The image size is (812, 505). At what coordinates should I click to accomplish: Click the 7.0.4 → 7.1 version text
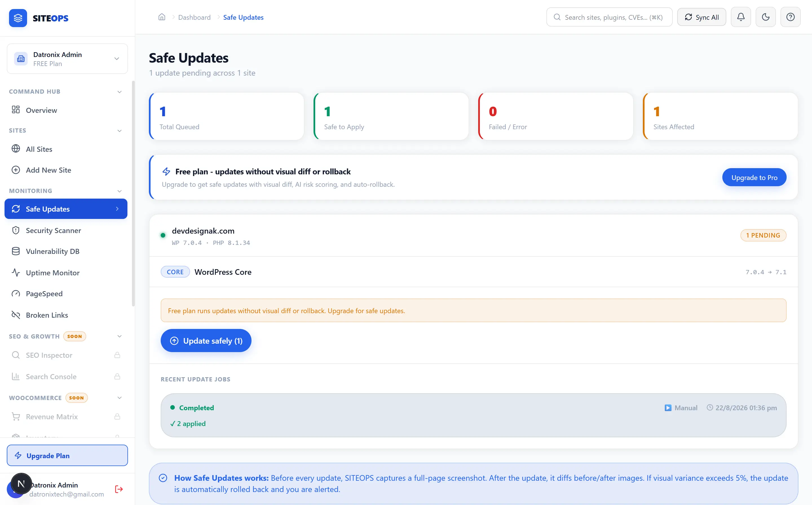coord(765,272)
